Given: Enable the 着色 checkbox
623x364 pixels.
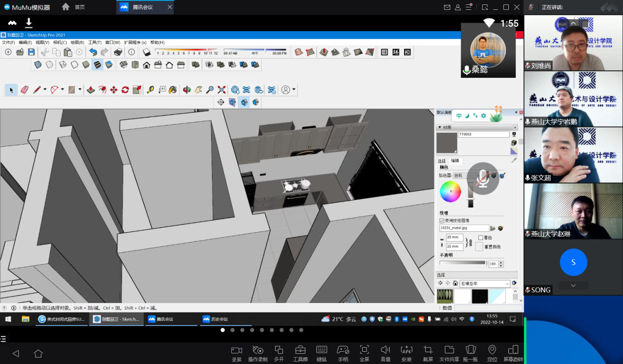Looking at the screenshot, I should click(481, 238).
